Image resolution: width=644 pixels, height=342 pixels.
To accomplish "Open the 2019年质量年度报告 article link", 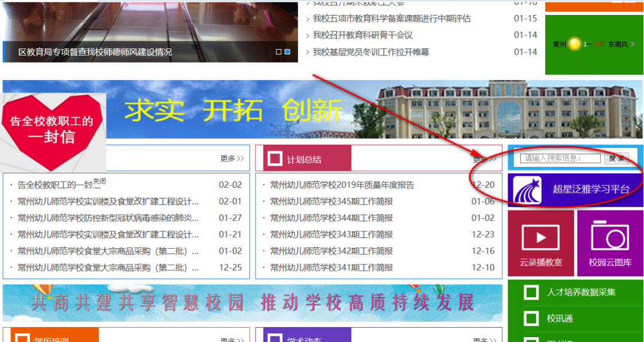I will (342, 185).
